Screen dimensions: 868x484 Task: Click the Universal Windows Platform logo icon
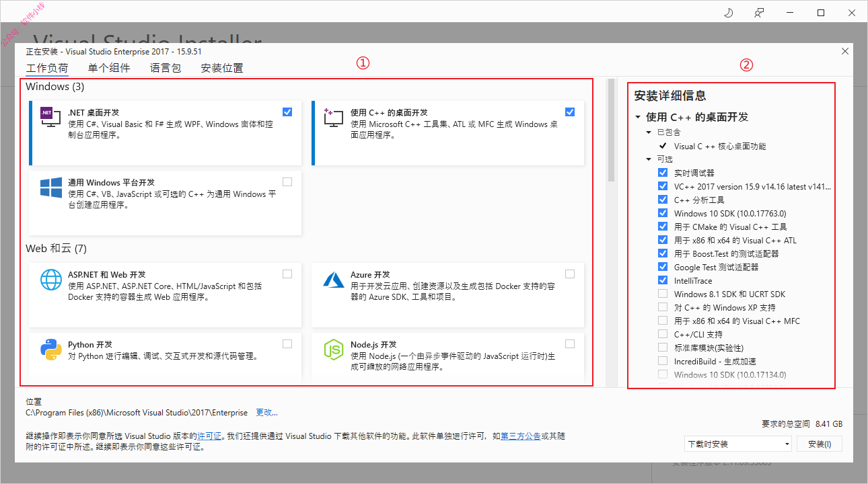51,188
